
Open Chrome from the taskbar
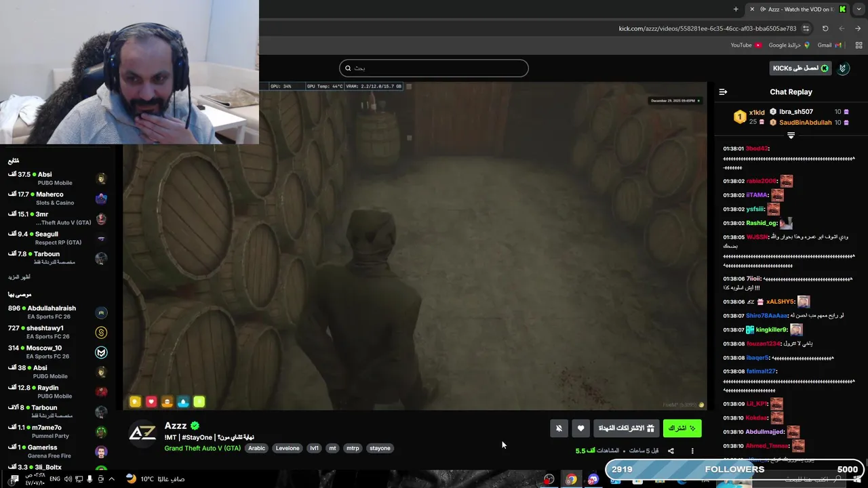[571, 479]
